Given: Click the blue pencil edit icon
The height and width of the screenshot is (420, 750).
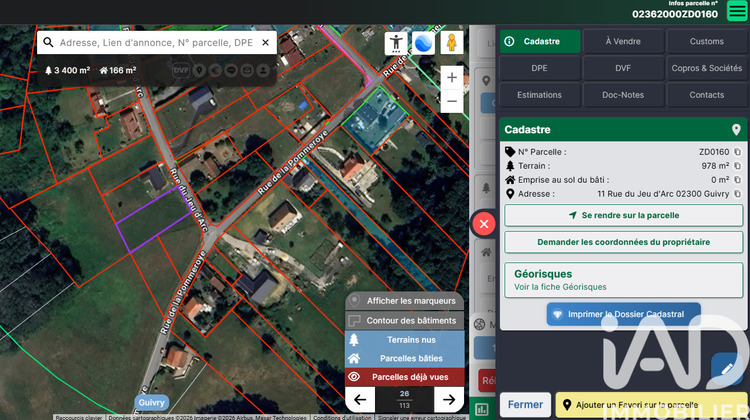Looking at the screenshot, I should pos(726,369).
